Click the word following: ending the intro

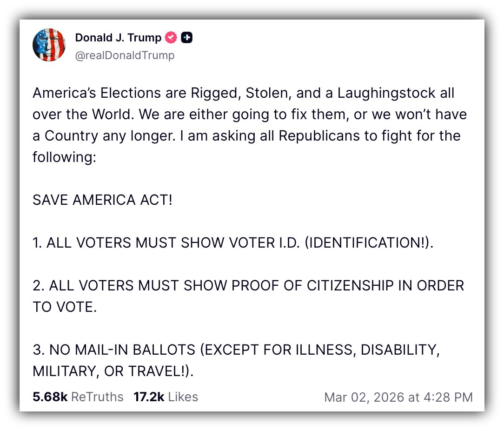pos(64,157)
